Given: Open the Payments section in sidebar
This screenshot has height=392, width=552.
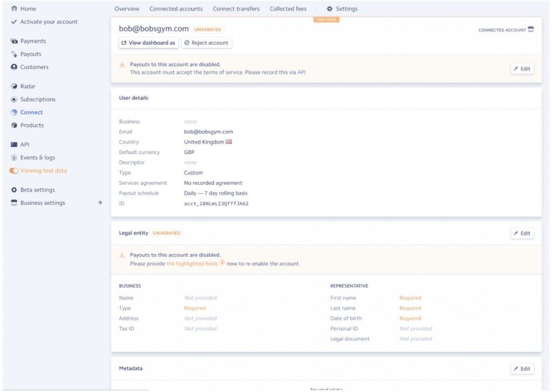Looking at the screenshot, I should click(31, 41).
